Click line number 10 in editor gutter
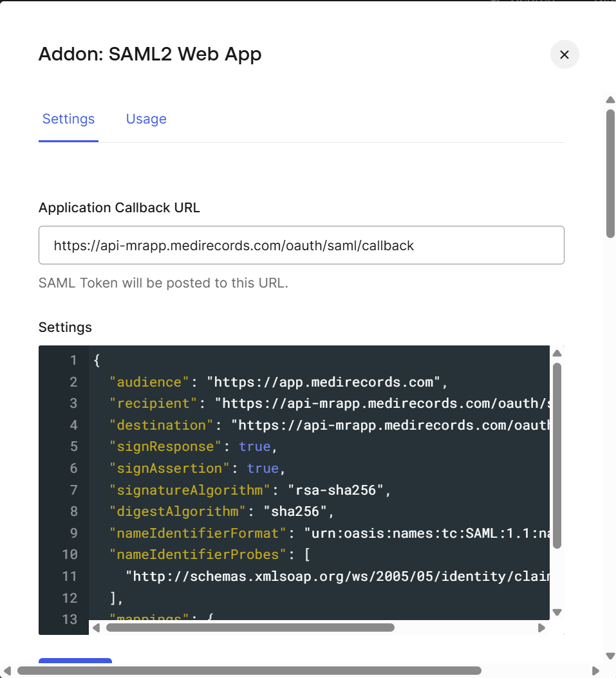The height and width of the screenshot is (678, 616). pyautogui.click(x=70, y=554)
